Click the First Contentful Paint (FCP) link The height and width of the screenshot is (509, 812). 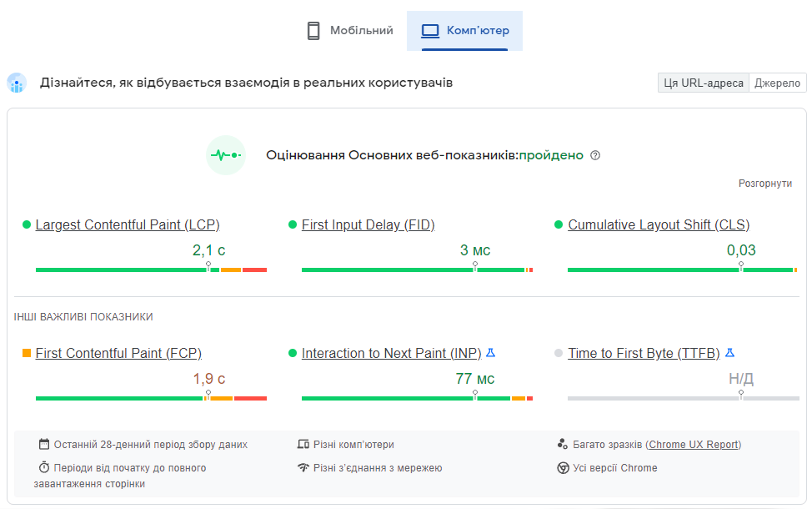pyautogui.click(x=118, y=353)
